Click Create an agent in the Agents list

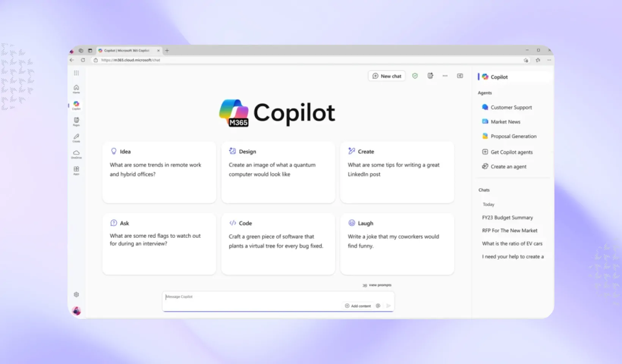508,166
